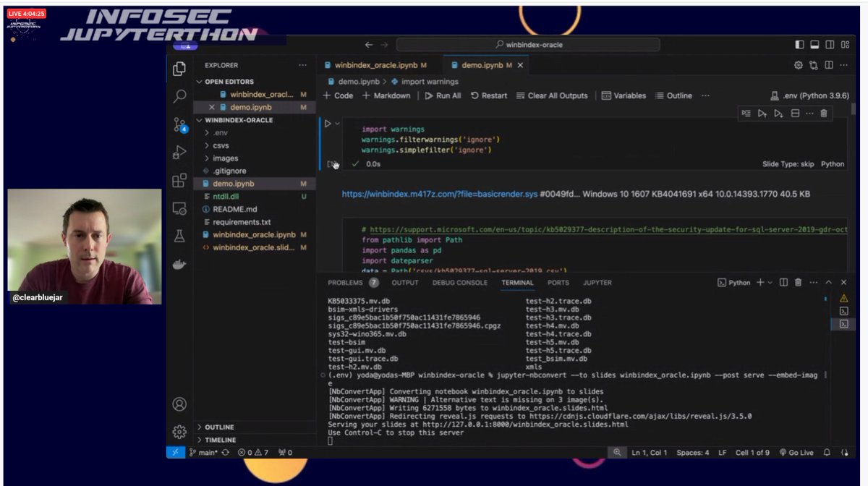Open the Variables view button
The width and height of the screenshot is (868, 486).
(x=624, y=95)
